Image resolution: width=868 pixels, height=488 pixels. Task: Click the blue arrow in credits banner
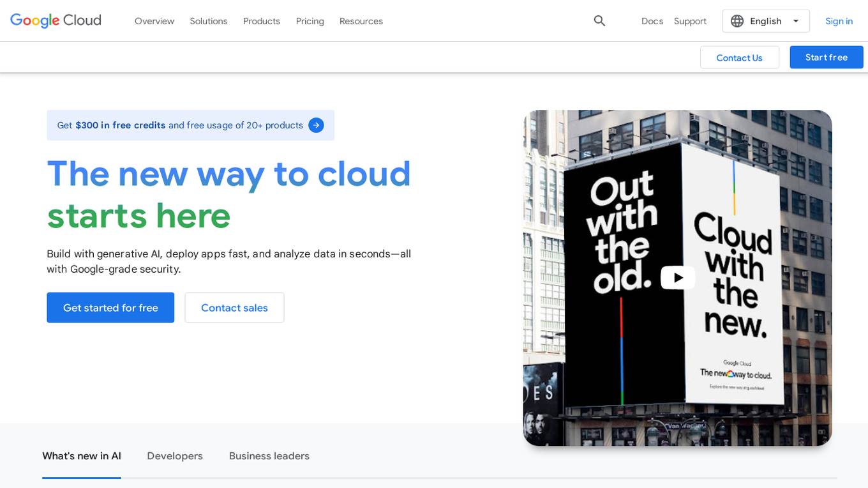(316, 125)
